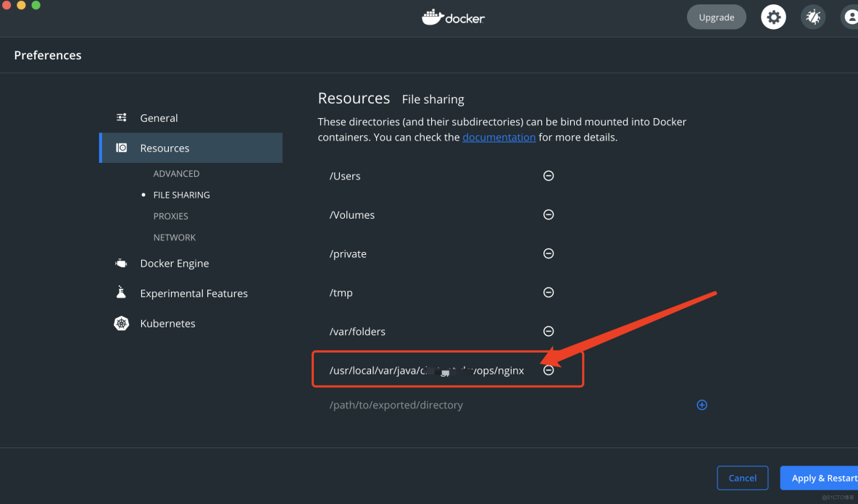Remove the /private shared directory
858x504 pixels.
click(549, 253)
